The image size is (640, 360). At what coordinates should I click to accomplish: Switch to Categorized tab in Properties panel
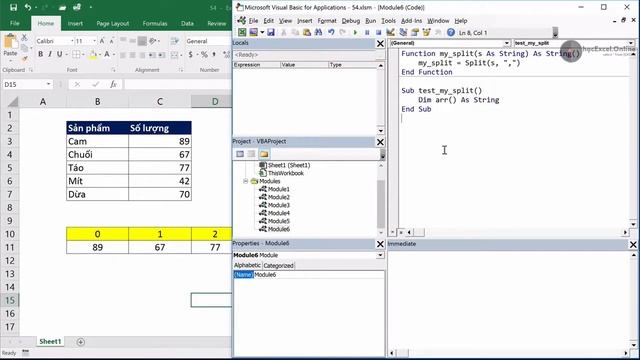pos(278,265)
